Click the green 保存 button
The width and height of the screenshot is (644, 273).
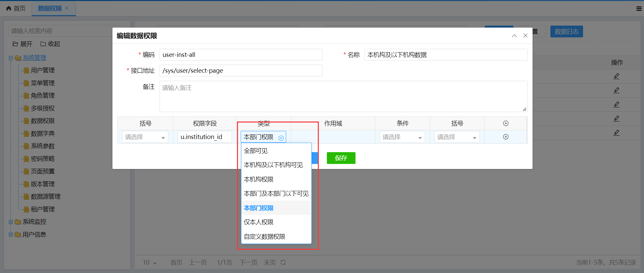(341, 158)
